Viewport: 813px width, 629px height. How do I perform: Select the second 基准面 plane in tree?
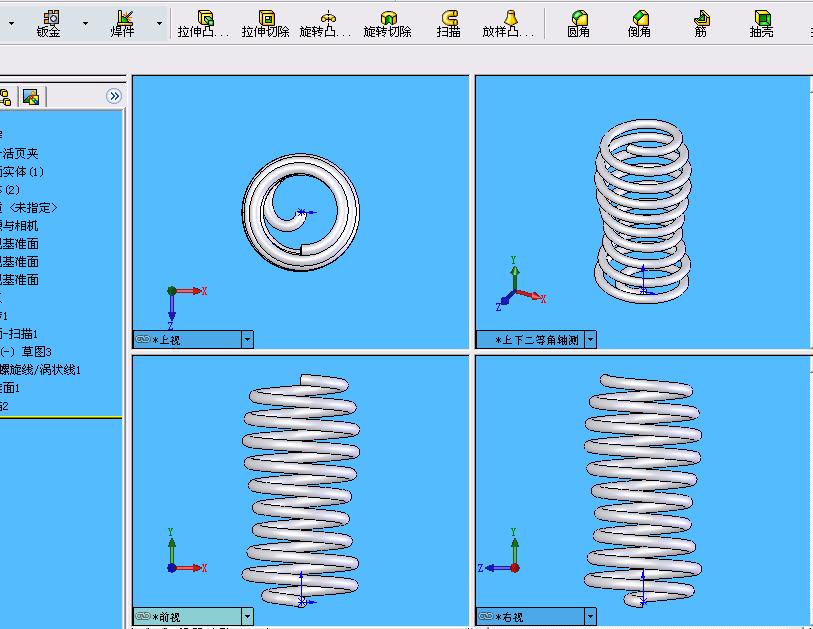(x=19, y=262)
